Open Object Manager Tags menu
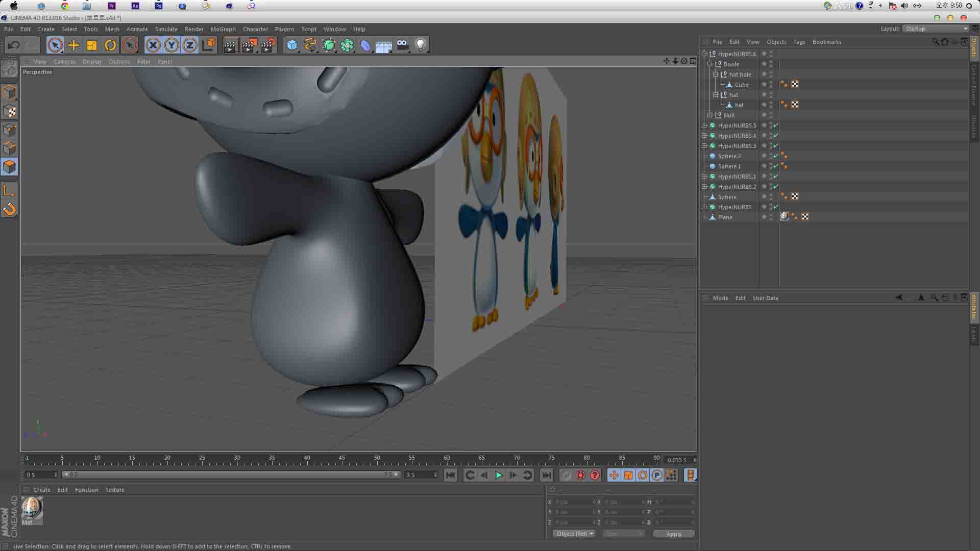This screenshot has width=980, height=551. click(x=799, y=42)
